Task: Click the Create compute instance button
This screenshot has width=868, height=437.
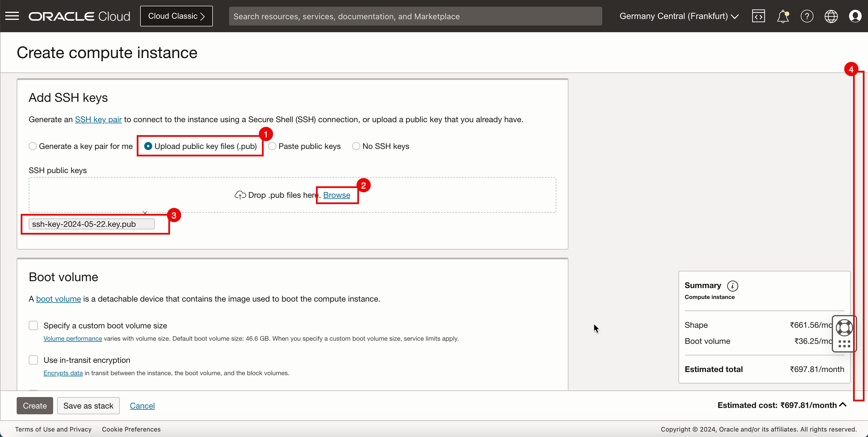Action: point(34,405)
